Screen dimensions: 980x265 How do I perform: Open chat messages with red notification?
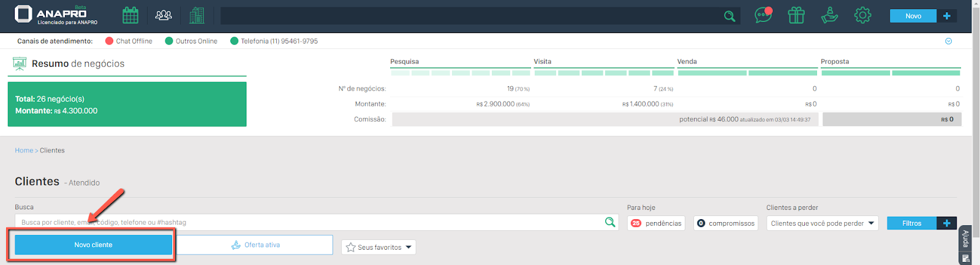pyautogui.click(x=763, y=15)
